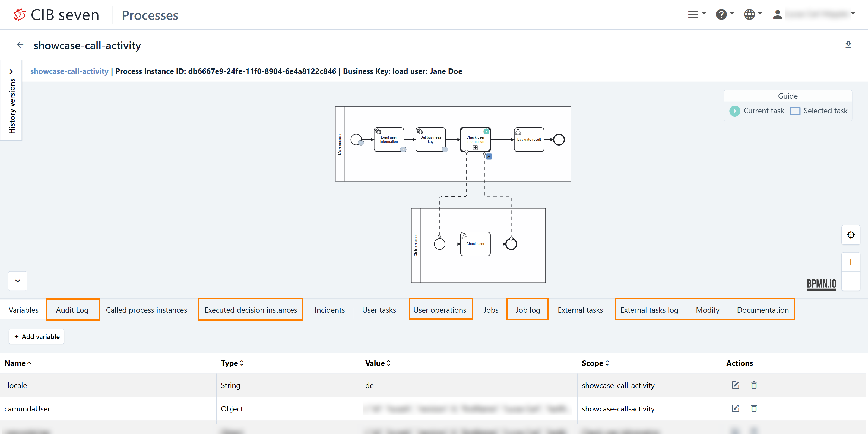Switch to the Audit Log tab
The height and width of the screenshot is (434, 868).
[x=72, y=310]
